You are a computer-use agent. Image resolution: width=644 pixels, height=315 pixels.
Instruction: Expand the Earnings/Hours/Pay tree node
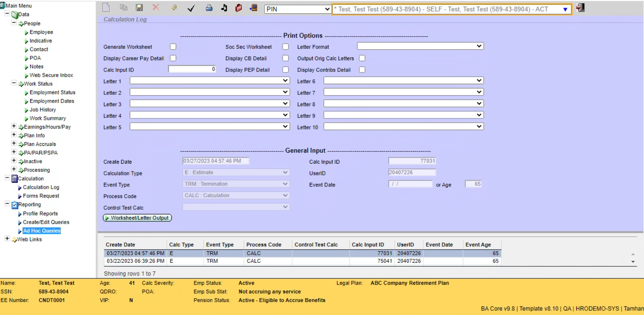coord(14,126)
